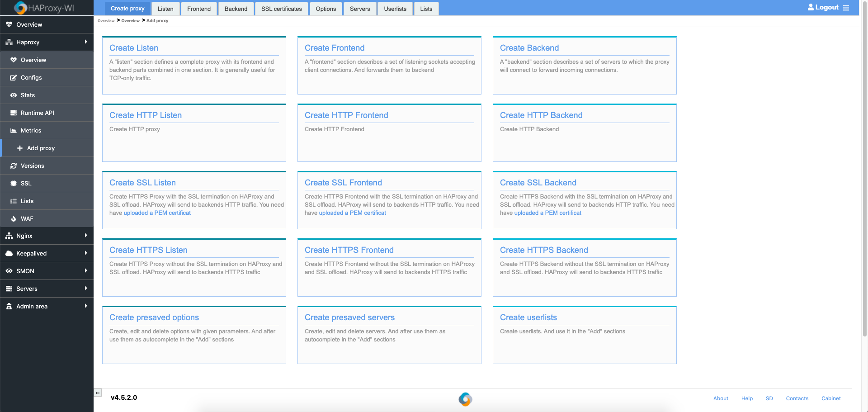Open Create HTTP Frontend
The width and height of the screenshot is (868, 412).
point(346,115)
